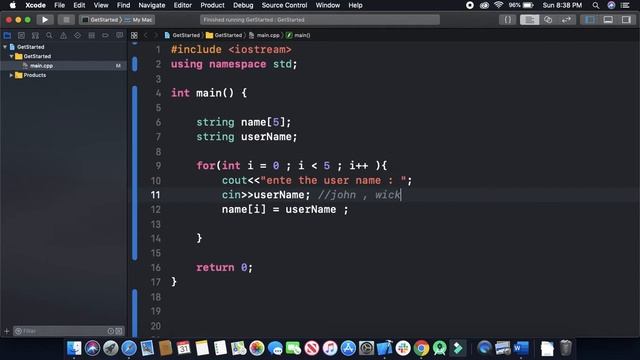Image resolution: width=640 pixels, height=360 pixels.
Task: Open the code snippets library braces button
Action: coord(507,20)
